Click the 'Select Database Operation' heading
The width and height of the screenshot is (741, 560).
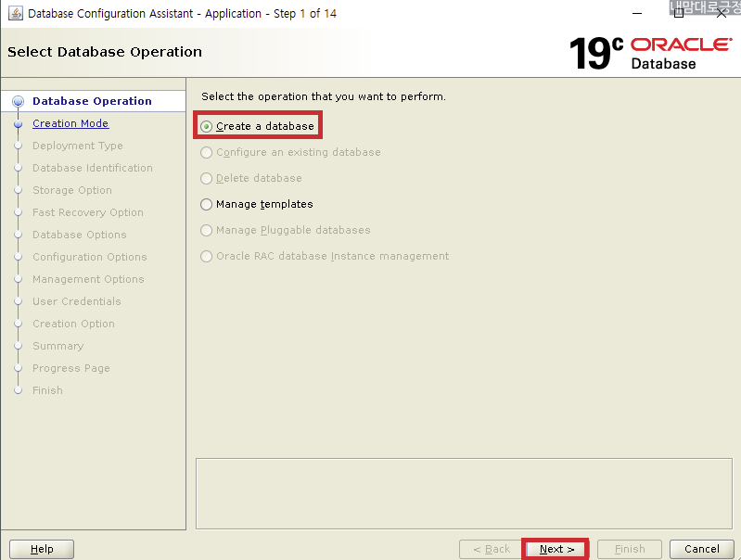click(x=105, y=52)
